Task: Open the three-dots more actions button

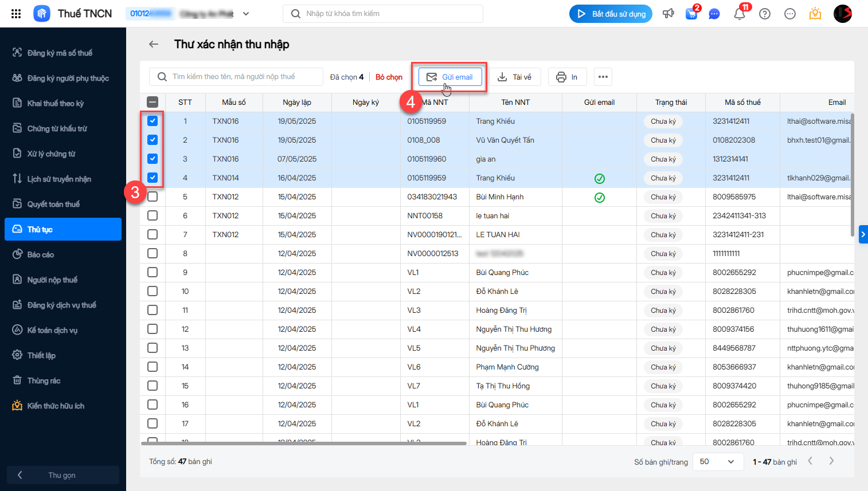Action: pyautogui.click(x=603, y=77)
